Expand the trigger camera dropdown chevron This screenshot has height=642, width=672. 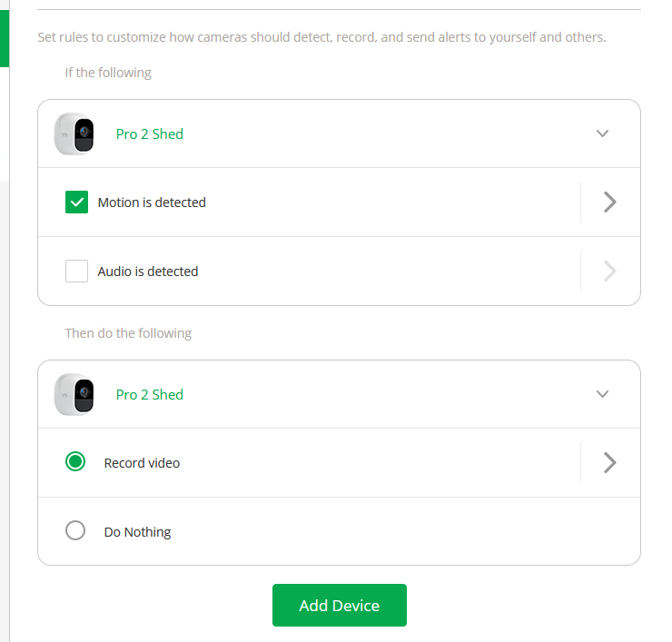[x=602, y=133]
